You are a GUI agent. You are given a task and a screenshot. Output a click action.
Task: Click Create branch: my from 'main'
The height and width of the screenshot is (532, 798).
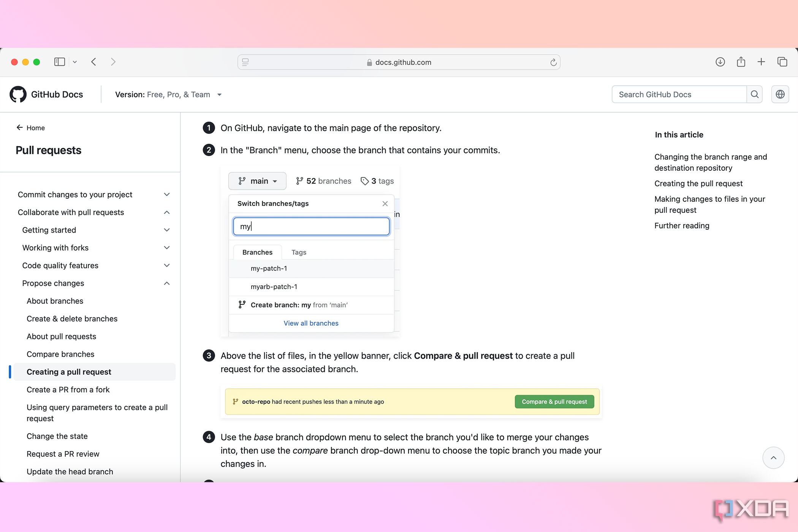(x=311, y=305)
